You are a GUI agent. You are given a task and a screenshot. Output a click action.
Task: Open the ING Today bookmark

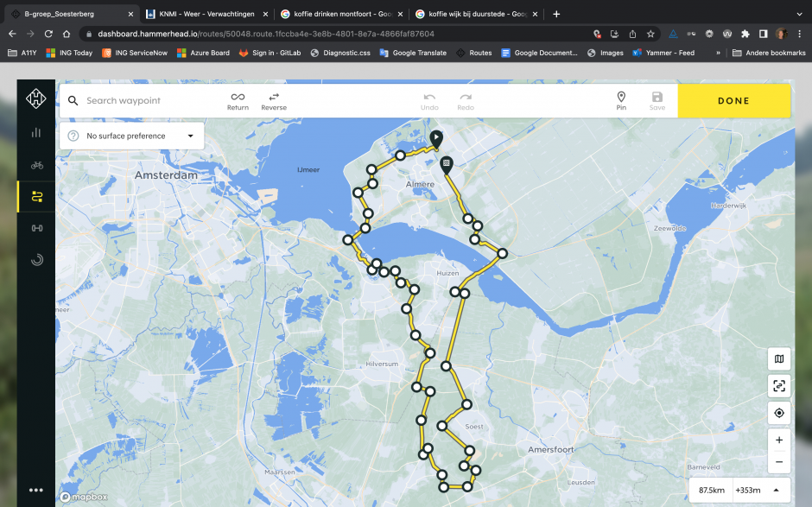pos(69,53)
